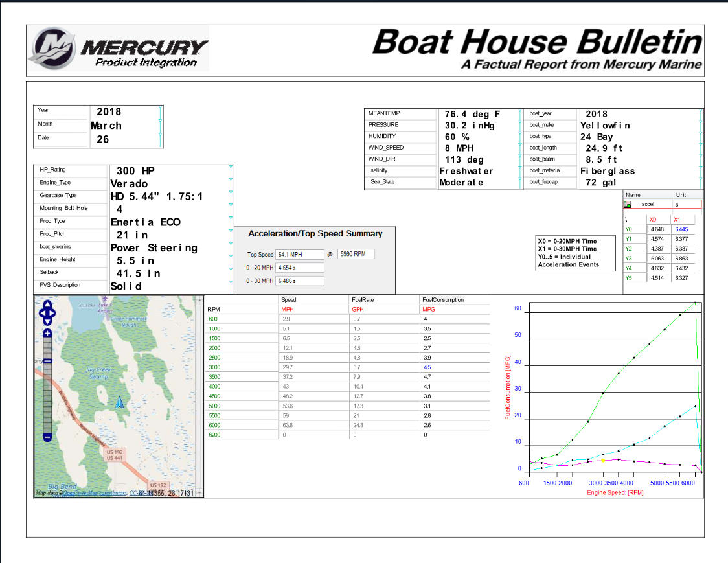
Task: Select the 0 - 30 MPH 6.486 s field
Action: pos(299,281)
